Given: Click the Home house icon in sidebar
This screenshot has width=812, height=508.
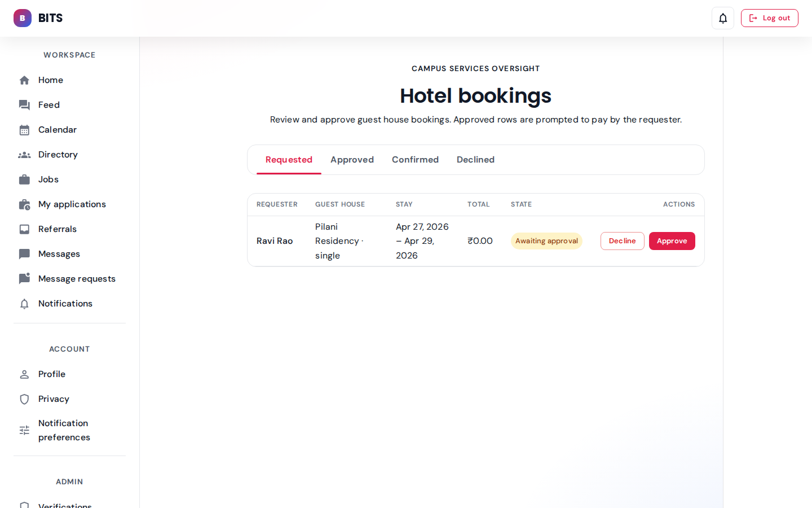Looking at the screenshot, I should [24, 80].
